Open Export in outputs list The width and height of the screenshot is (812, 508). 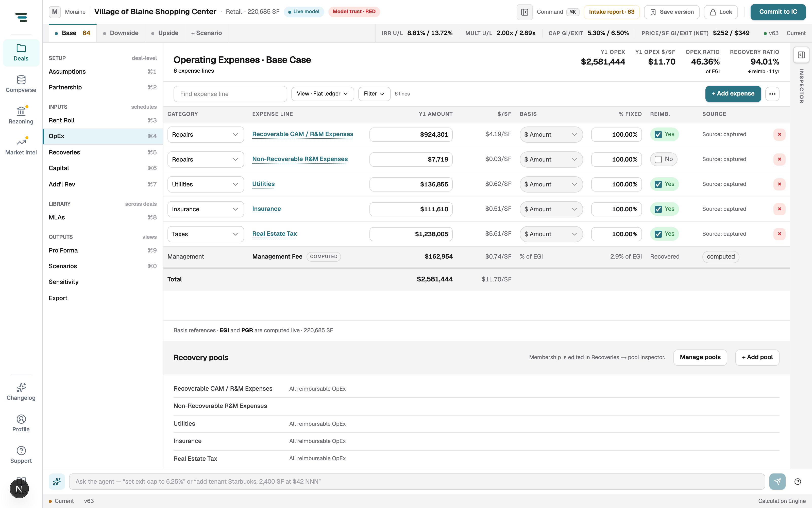click(x=103, y=298)
